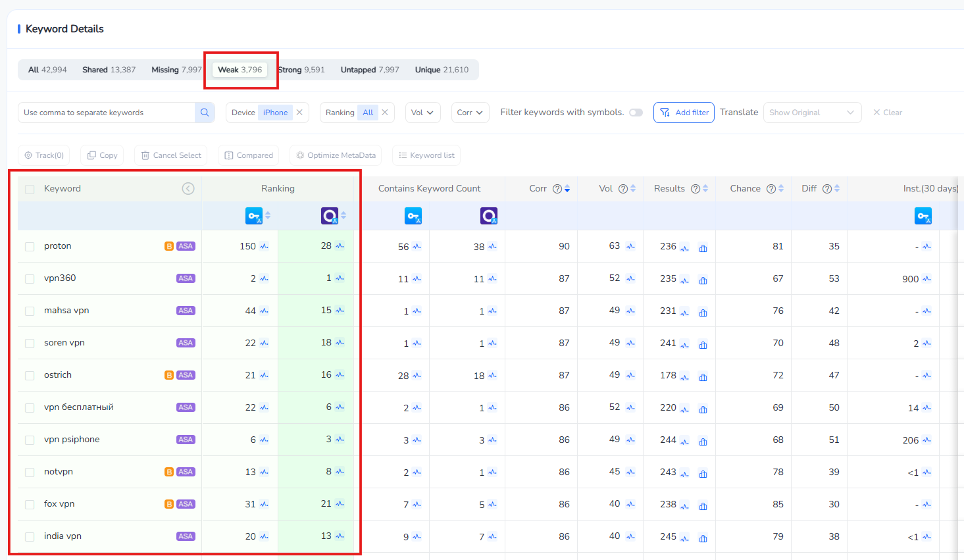The image size is (964, 560).
Task: Toggle filter keywords with symbols switch
Action: (x=636, y=113)
